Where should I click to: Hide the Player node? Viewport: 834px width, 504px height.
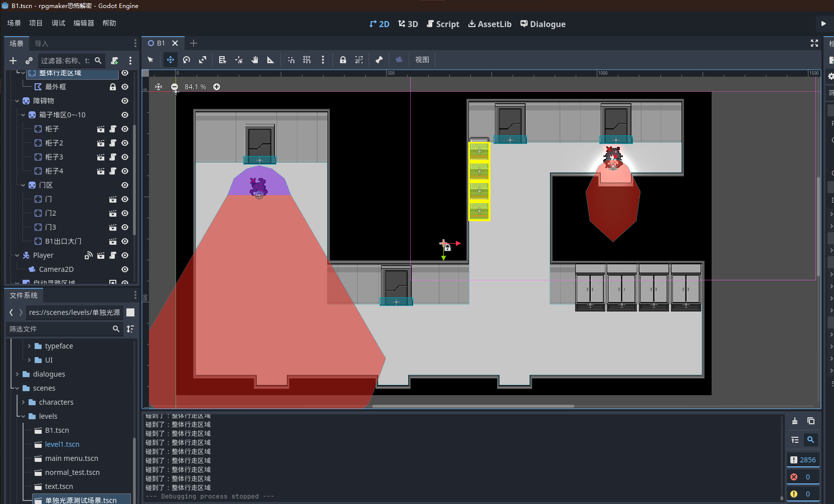125,255
